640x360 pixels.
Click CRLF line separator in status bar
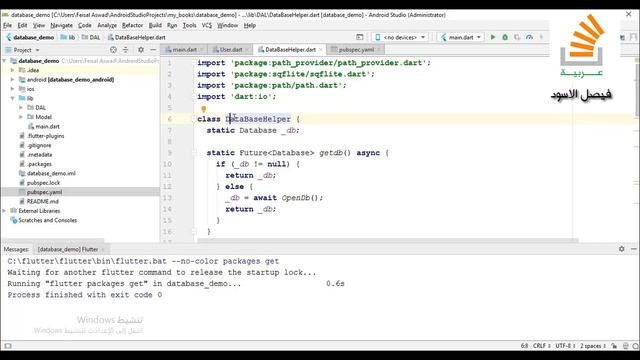point(541,346)
